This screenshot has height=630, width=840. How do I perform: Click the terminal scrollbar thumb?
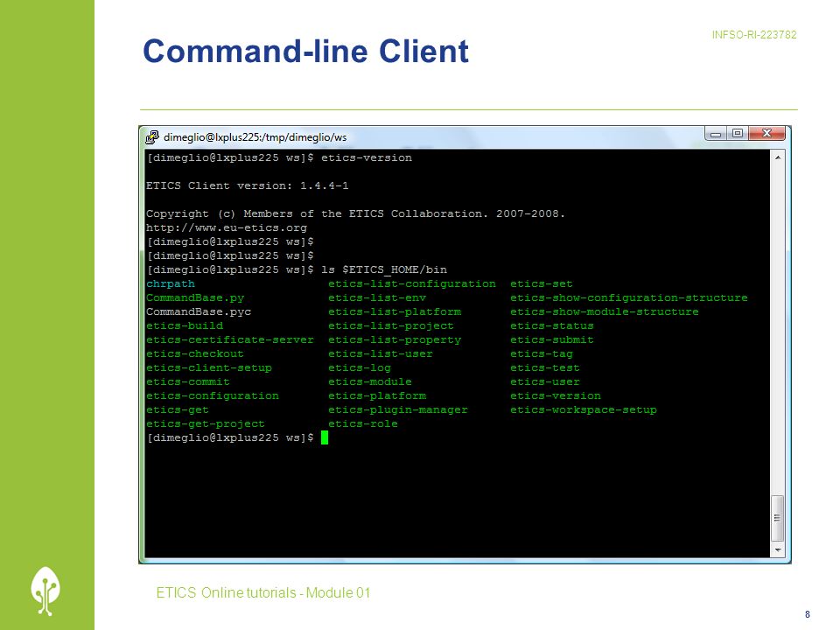[777, 518]
